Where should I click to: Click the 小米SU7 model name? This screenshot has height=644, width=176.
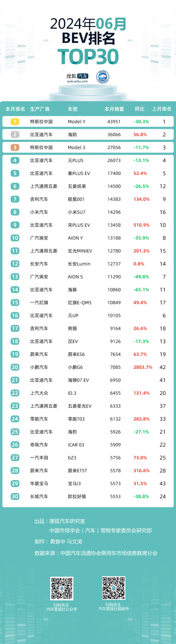77,212
